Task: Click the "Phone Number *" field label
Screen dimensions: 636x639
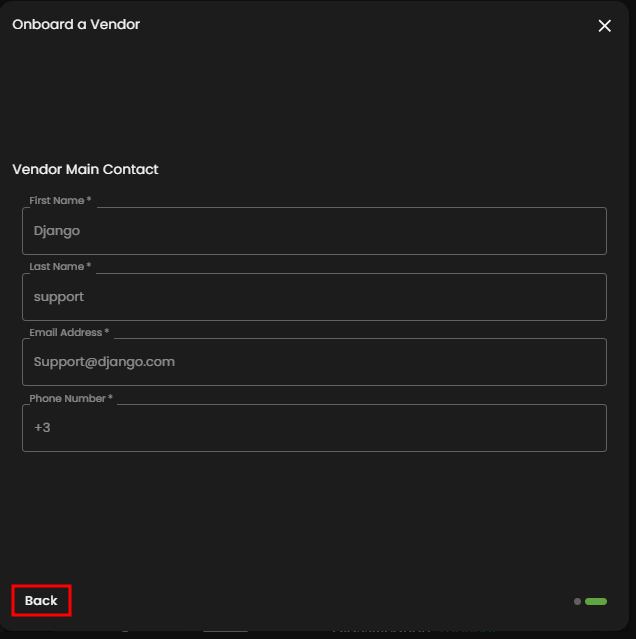Action: [71, 398]
